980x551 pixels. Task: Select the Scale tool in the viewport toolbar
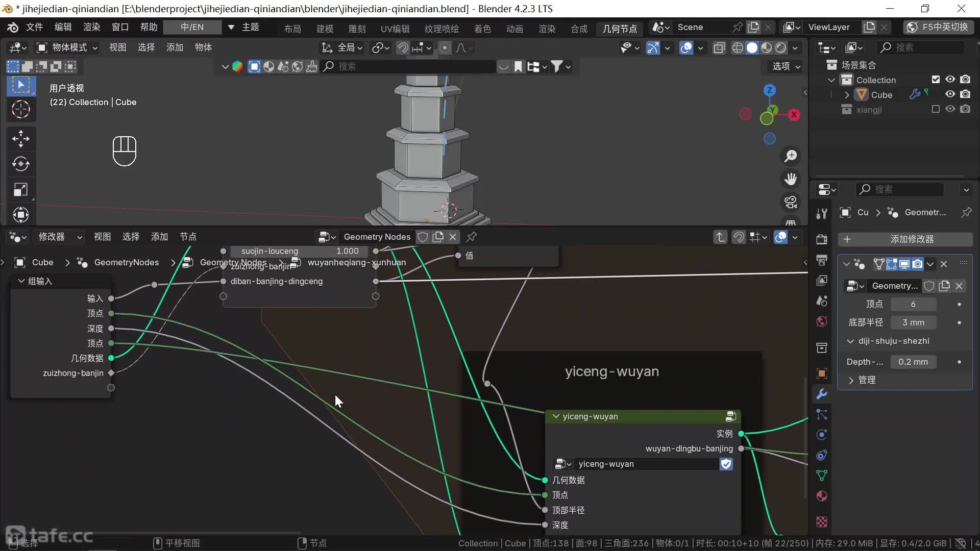point(20,189)
